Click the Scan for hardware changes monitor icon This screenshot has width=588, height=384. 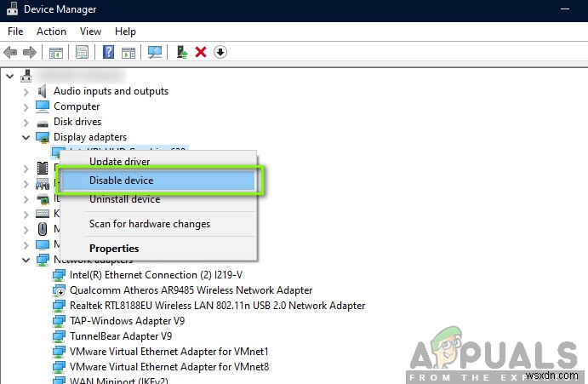pyautogui.click(x=155, y=52)
